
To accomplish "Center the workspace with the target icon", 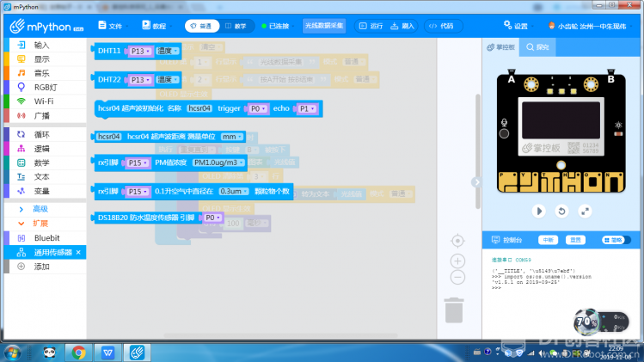I will pos(457,241).
